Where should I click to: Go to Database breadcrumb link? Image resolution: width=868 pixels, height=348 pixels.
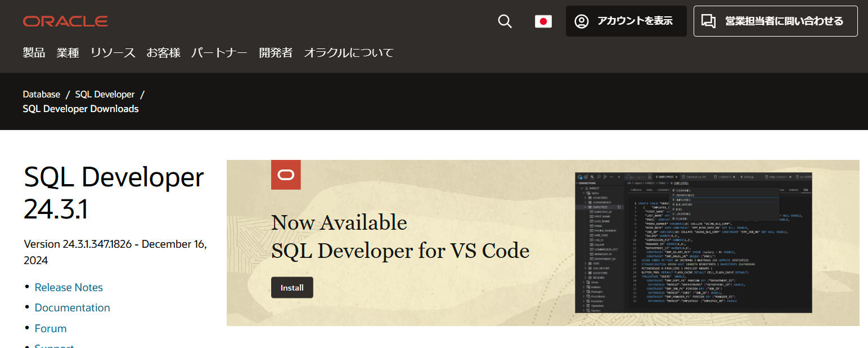[42, 94]
